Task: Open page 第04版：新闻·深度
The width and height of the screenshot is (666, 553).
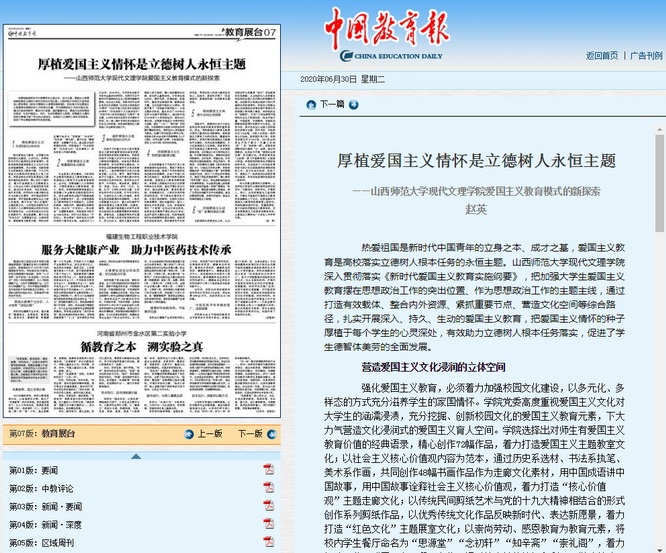Action: [x=45, y=525]
